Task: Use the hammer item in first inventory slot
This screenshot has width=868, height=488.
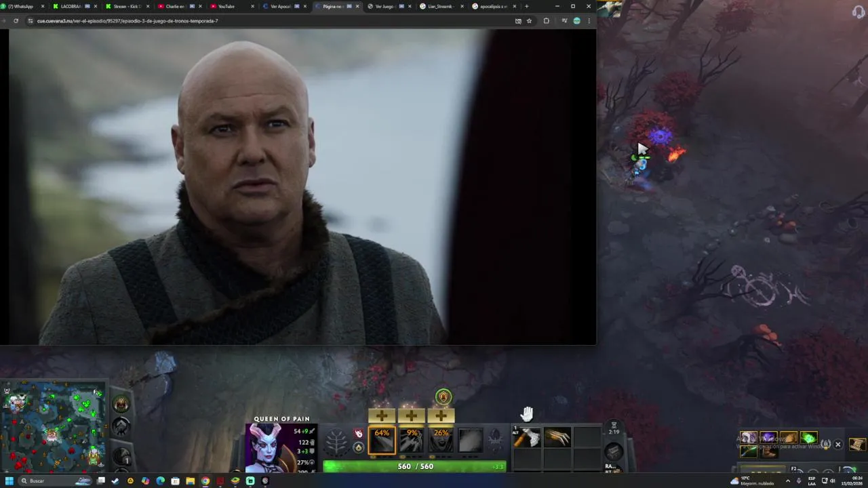Action: [x=527, y=438]
